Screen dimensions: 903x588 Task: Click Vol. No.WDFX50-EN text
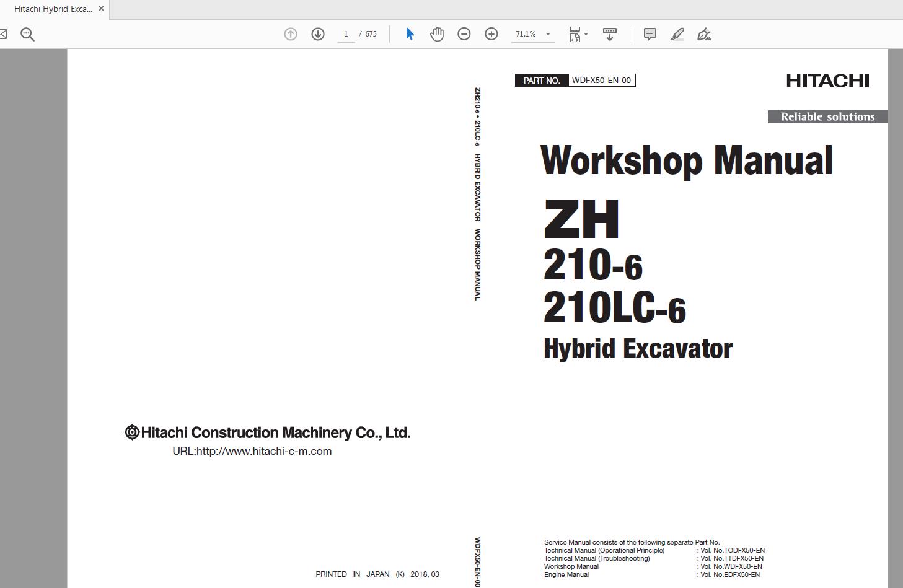[731, 566]
